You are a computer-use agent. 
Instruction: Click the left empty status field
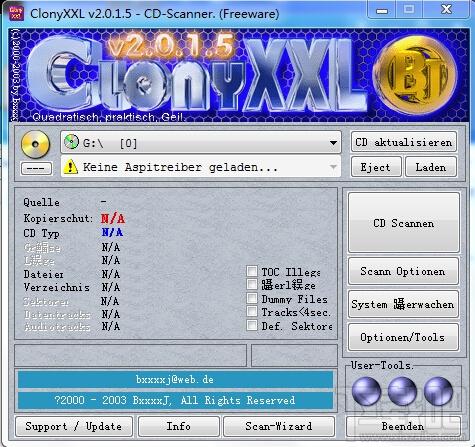tap(131, 355)
